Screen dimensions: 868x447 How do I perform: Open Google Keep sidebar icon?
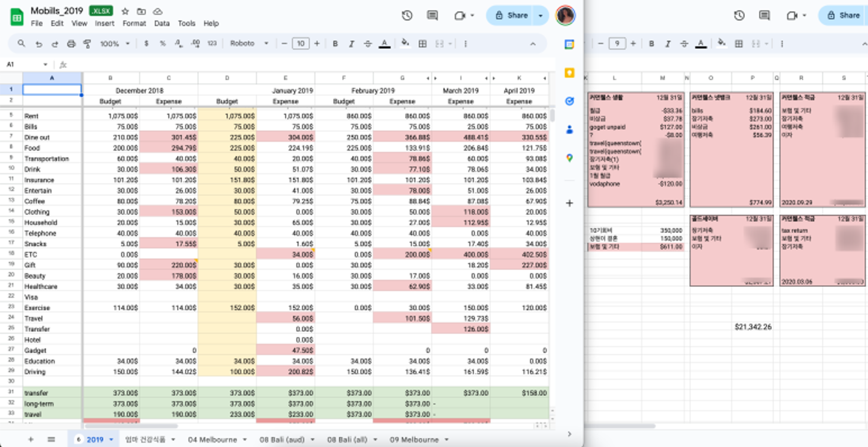(x=569, y=73)
